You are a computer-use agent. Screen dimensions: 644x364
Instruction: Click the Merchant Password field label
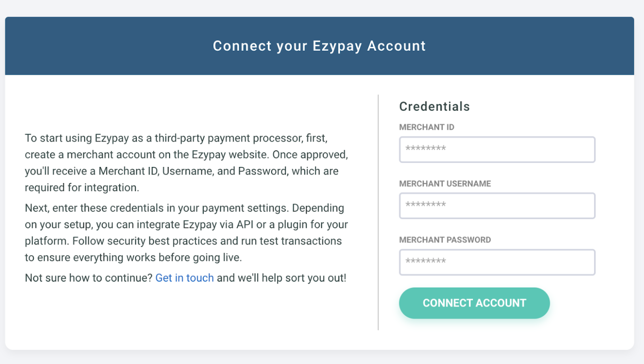[x=445, y=240]
